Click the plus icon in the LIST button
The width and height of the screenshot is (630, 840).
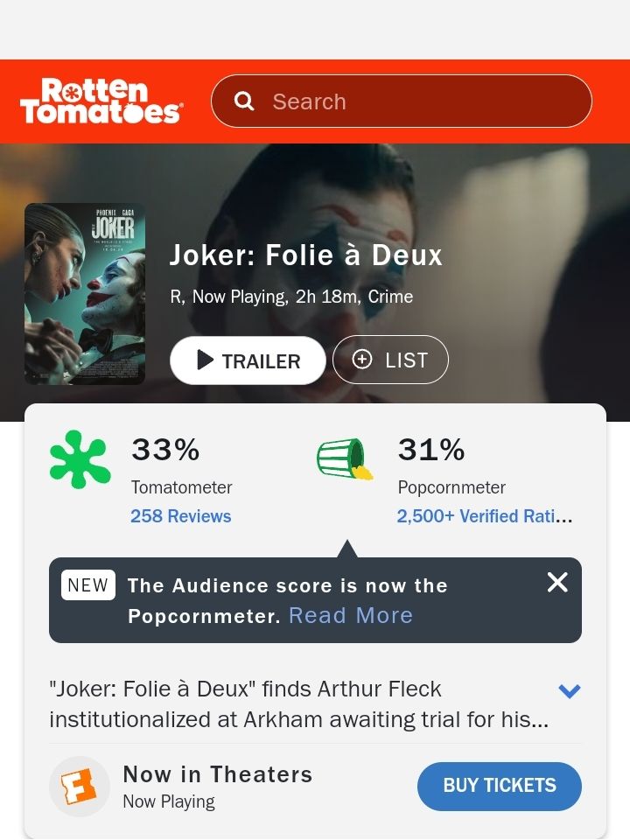tap(362, 360)
